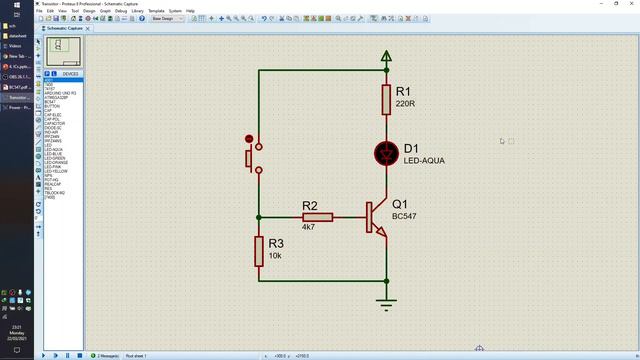The width and height of the screenshot is (640, 360).
Task: Open the Help menu
Action: [190, 11]
